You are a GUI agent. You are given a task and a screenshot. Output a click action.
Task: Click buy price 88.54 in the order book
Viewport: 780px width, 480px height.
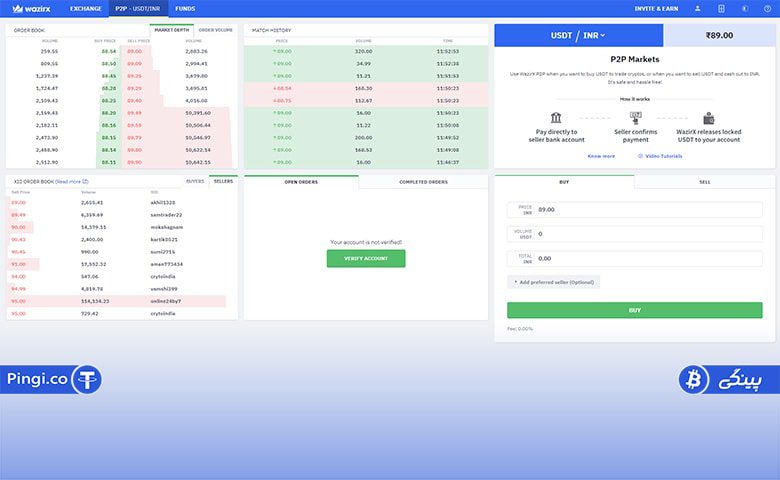pyautogui.click(x=108, y=51)
